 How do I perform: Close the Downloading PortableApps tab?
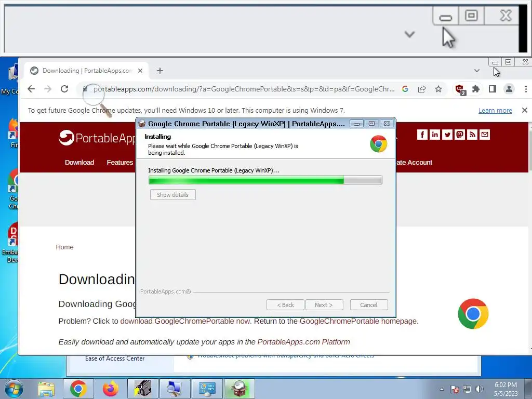pos(140,71)
